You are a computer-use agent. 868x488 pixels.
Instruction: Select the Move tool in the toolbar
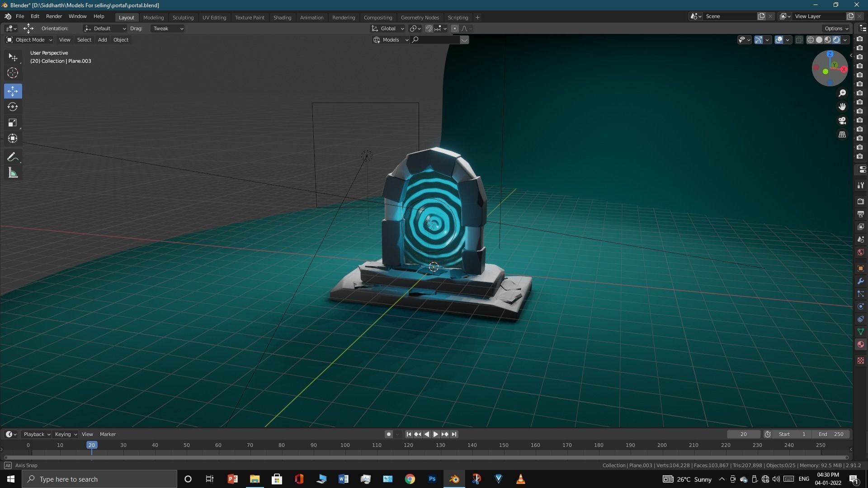pyautogui.click(x=13, y=91)
